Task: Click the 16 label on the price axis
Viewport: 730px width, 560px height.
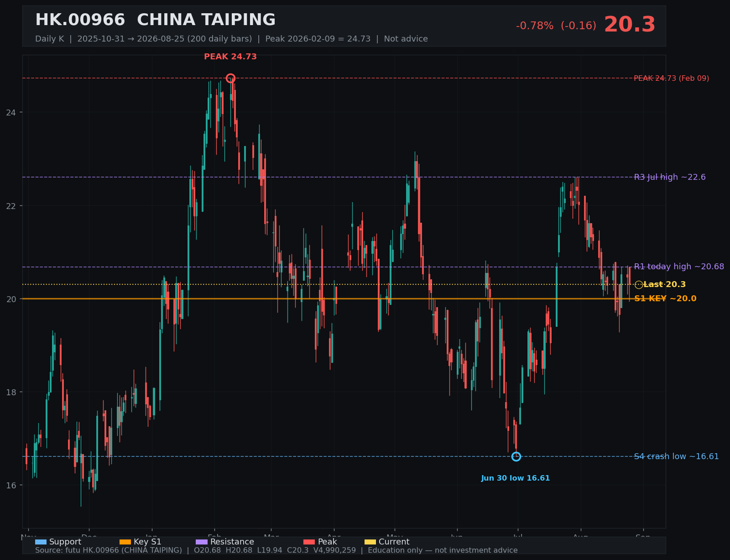Action: click(x=11, y=485)
